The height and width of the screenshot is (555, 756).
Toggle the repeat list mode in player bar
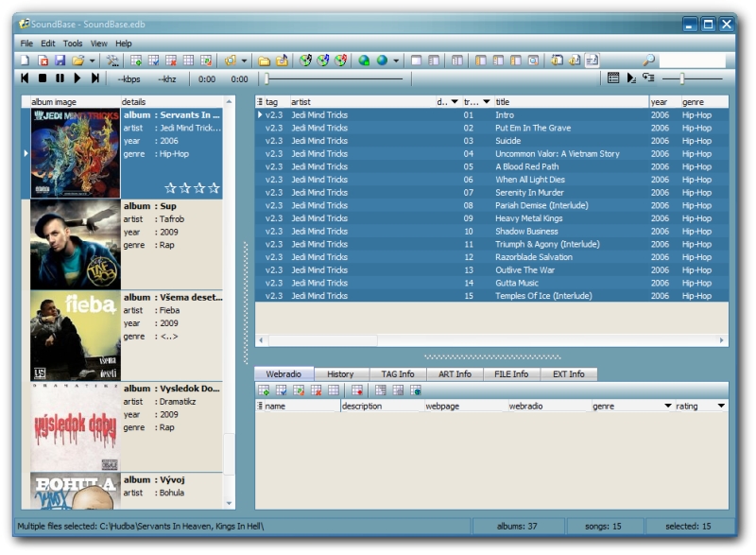point(648,78)
